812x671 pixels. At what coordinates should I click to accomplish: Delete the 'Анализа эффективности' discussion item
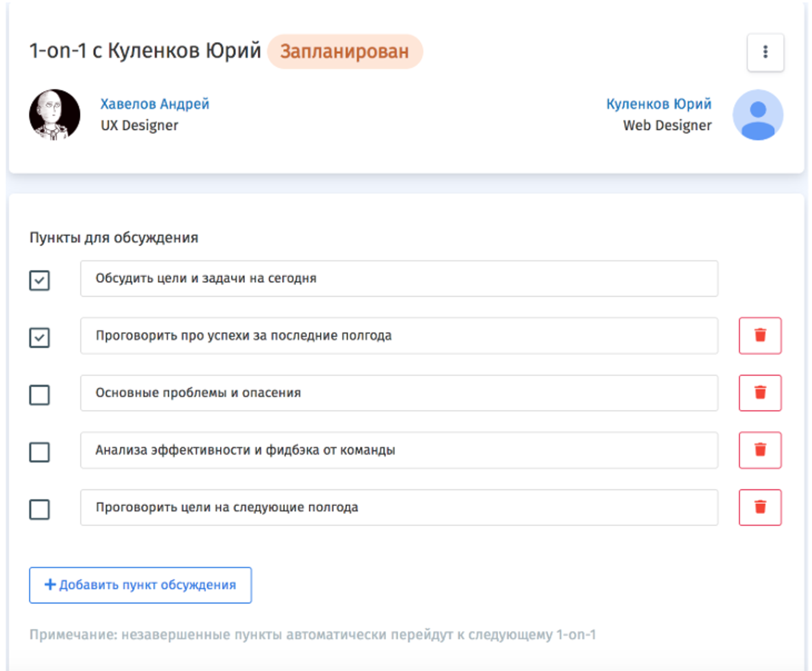pos(760,450)
